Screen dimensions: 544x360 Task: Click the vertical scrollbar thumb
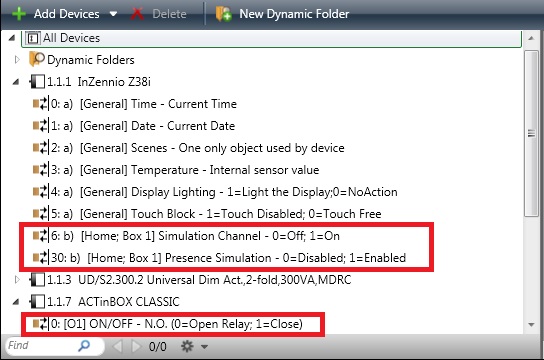click(531, 134)
